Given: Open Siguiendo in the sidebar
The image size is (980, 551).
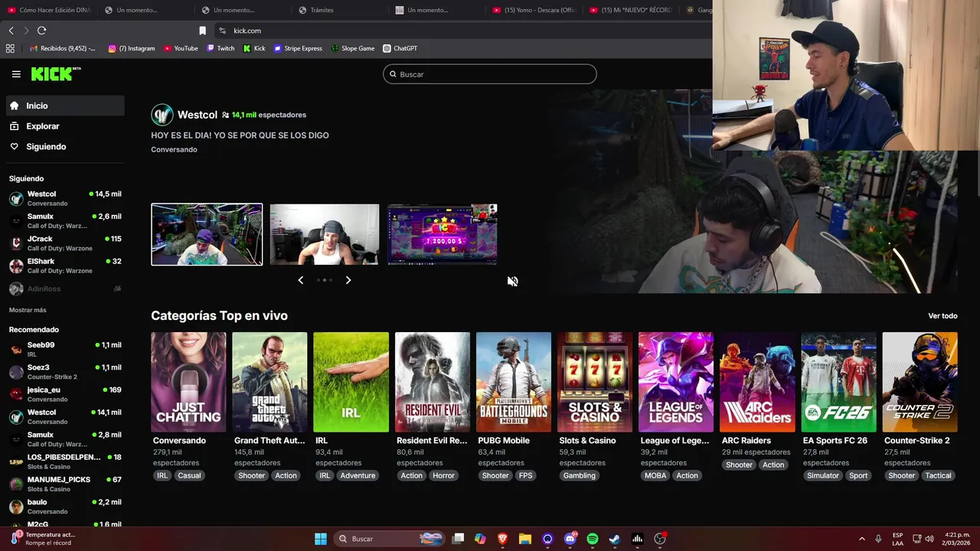Looking at the screenshot, I should tap(65, 146).
